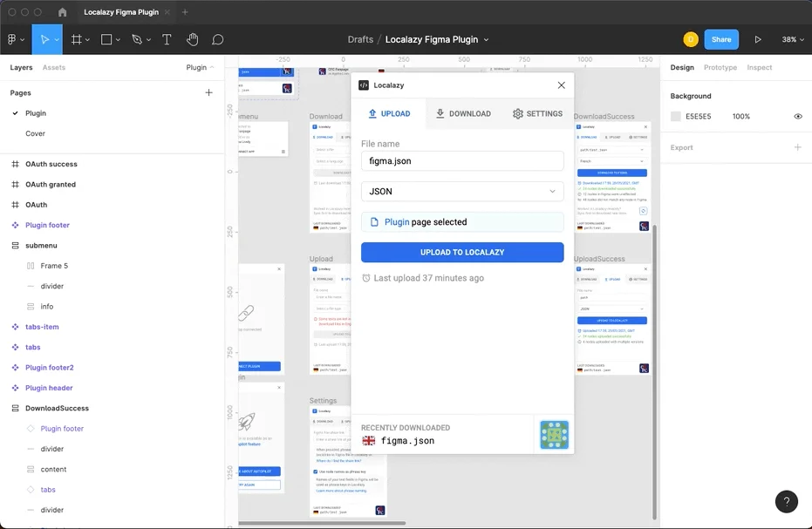Click the Home icon in tab bar
The image size is (812, 529).
point(62,12)
